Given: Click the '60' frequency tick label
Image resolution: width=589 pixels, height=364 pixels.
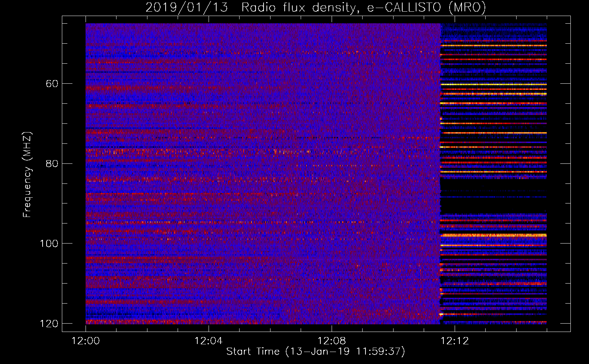Looking at the screenshot, I should (x=52, y=84).
